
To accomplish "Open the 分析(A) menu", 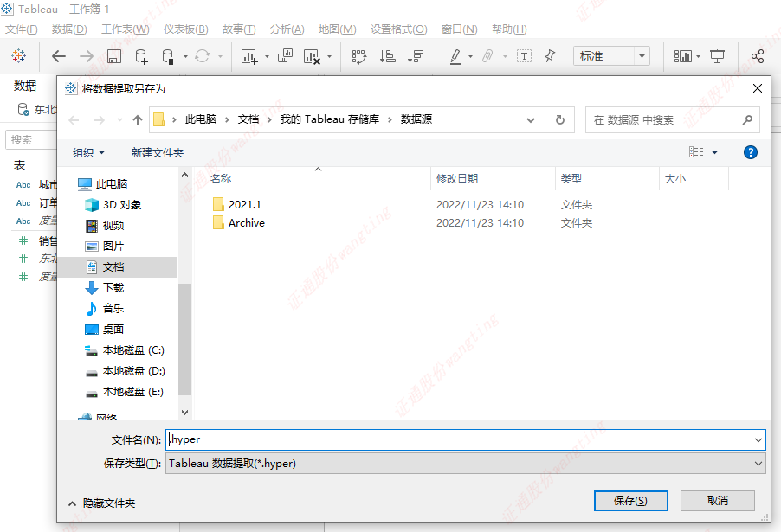I will pos(287,29).
